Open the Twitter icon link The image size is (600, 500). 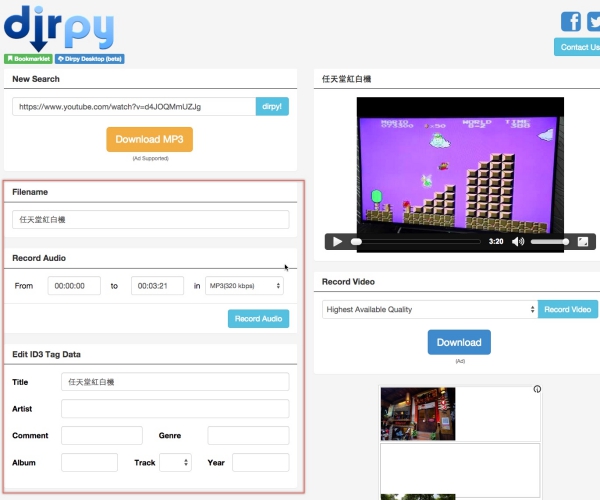pos(594,21)
